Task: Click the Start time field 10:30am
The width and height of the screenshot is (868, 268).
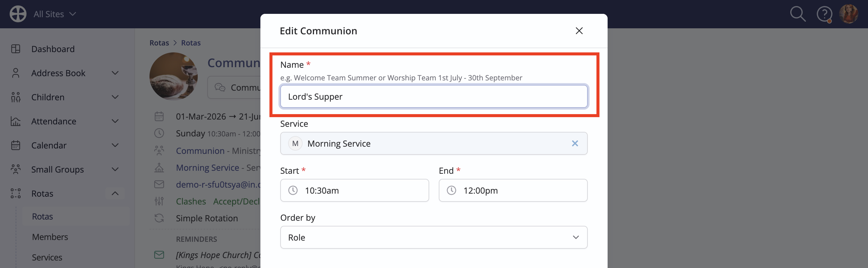Action: [x=354, y=190]
